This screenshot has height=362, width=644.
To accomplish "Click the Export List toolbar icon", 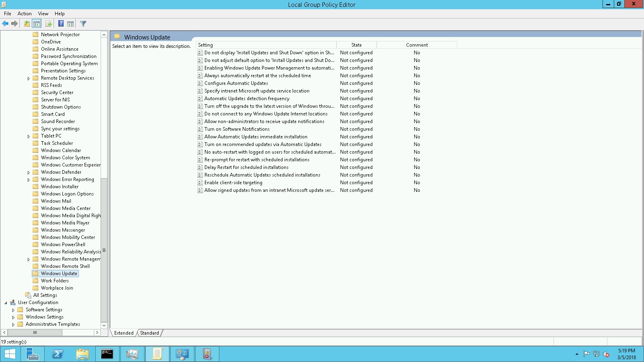I will (49, 24).
